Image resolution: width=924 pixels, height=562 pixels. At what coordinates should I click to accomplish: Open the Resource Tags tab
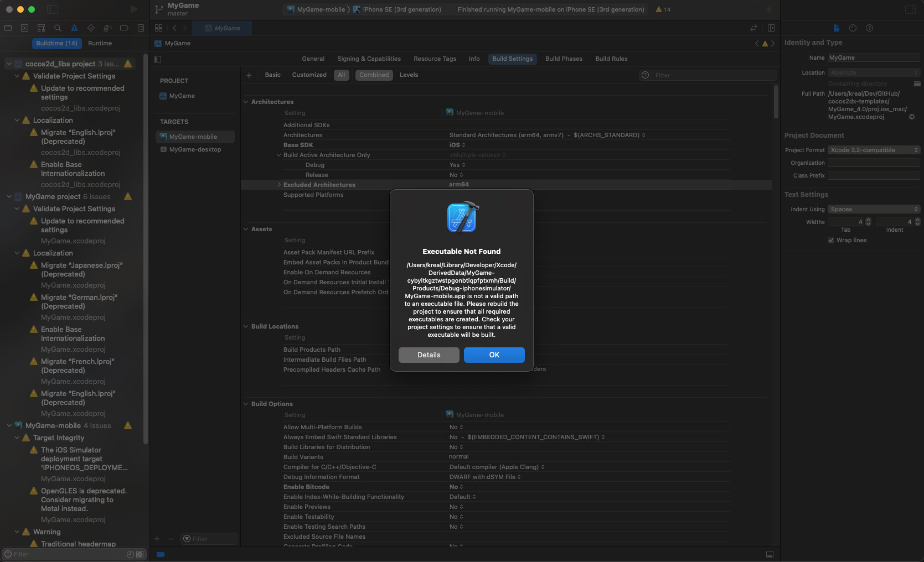pos(435,59)
